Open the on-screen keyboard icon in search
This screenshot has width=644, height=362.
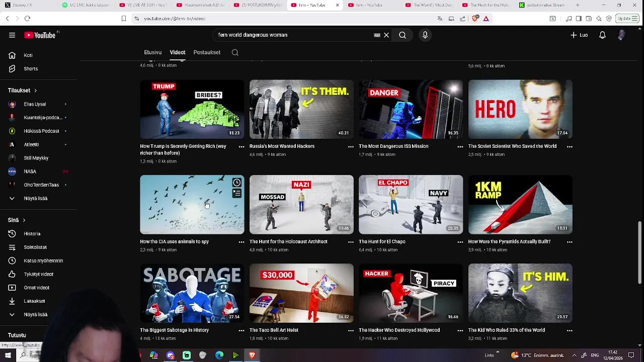pyautogui.click(x=377, y=35)
